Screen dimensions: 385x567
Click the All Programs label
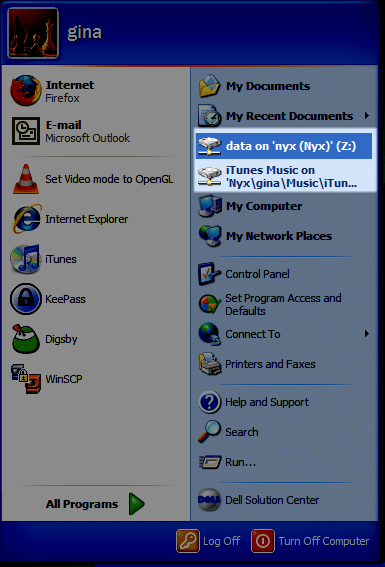[82, 504]
